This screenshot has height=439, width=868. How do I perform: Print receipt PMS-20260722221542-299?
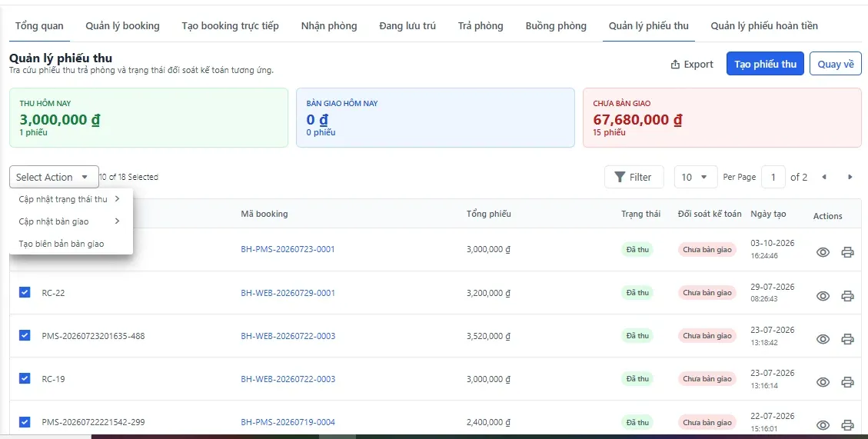pyautogui.click(x=847, y=425)
